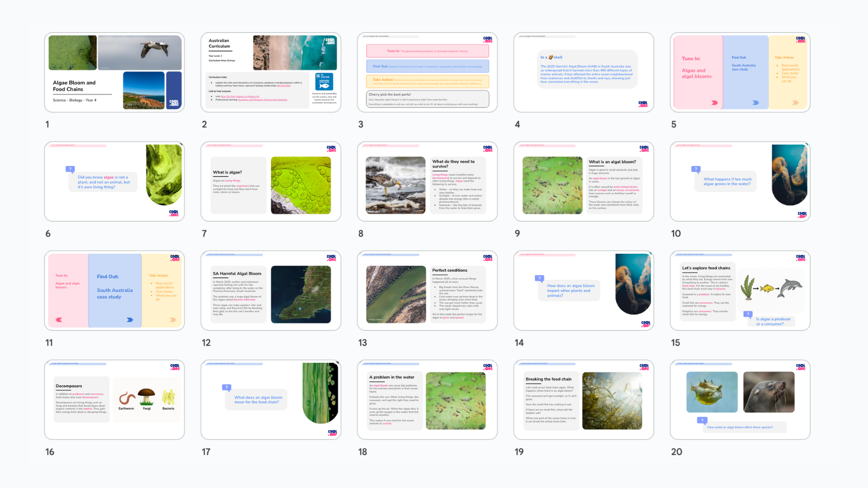Click the 'Find Out' blue bar on slide 3
Viewport: 868px width, 488px height.
click(x=427, y=66)
